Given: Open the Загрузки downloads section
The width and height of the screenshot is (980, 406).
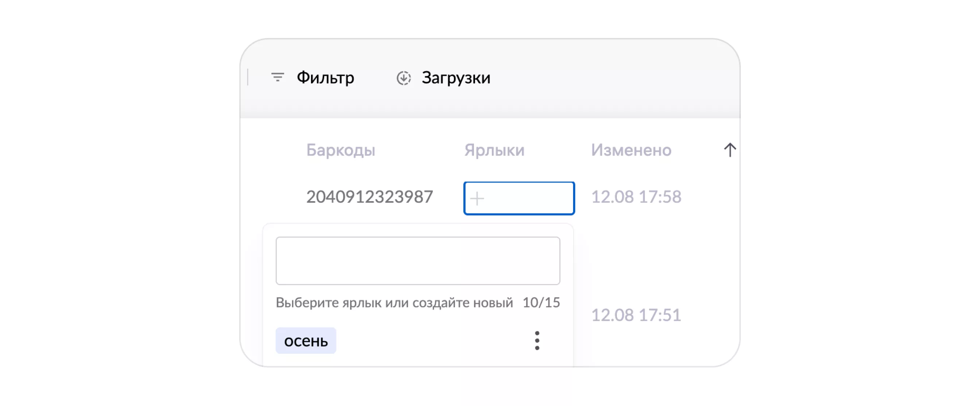Looking at the screenshot, I should 456,78.
